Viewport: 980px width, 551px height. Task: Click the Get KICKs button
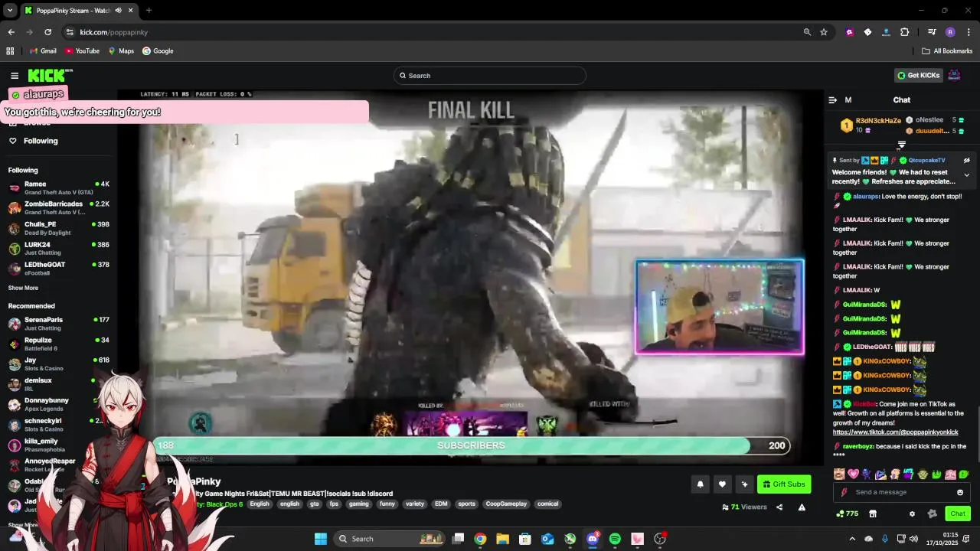918,75
